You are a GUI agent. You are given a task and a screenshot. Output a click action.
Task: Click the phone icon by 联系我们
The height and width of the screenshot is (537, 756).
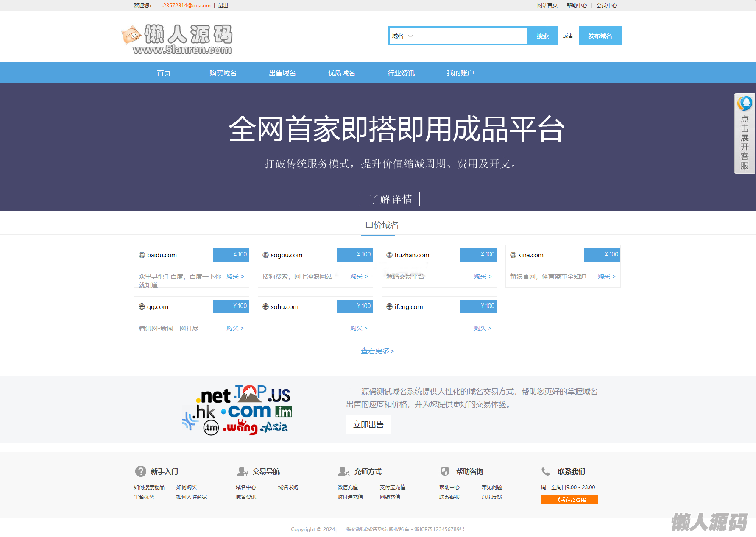pyautogui.click(x=546, y=471)
